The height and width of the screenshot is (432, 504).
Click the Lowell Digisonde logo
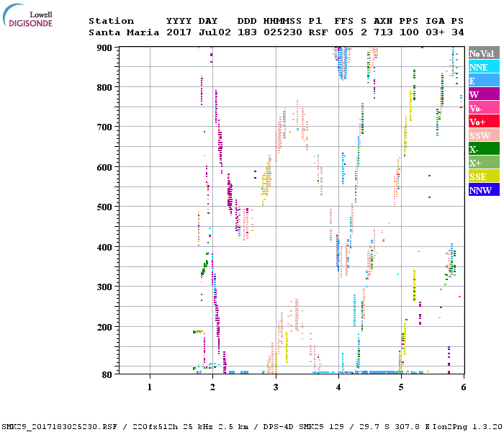27,15
